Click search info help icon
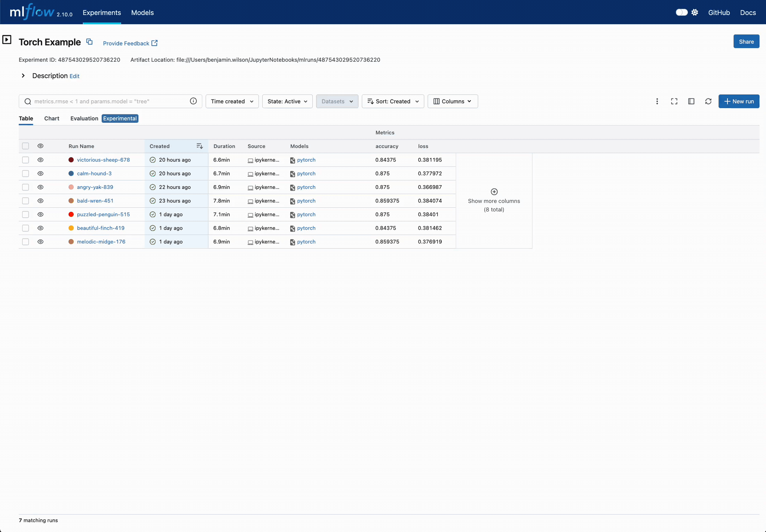766x532 pixels. point(193,101)
